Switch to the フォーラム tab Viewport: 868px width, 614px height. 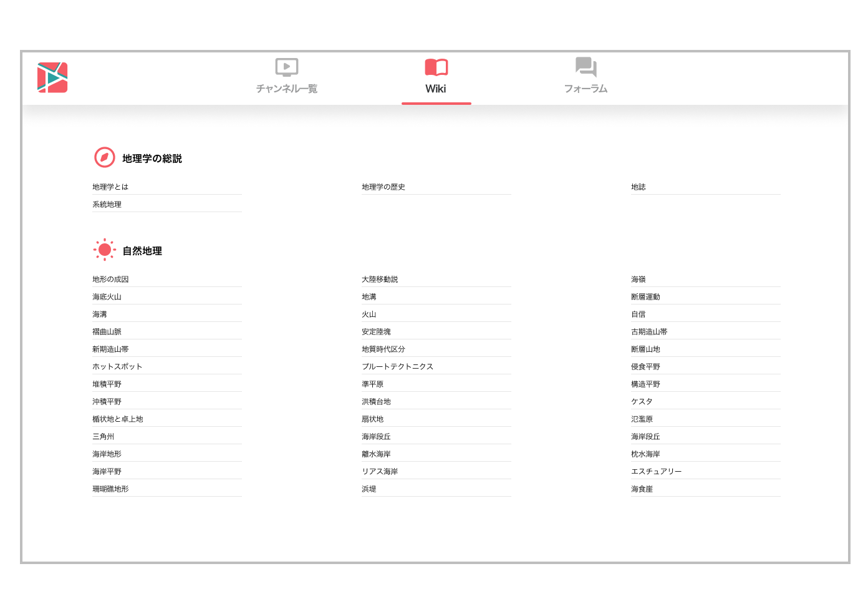(x=586, y=76)
